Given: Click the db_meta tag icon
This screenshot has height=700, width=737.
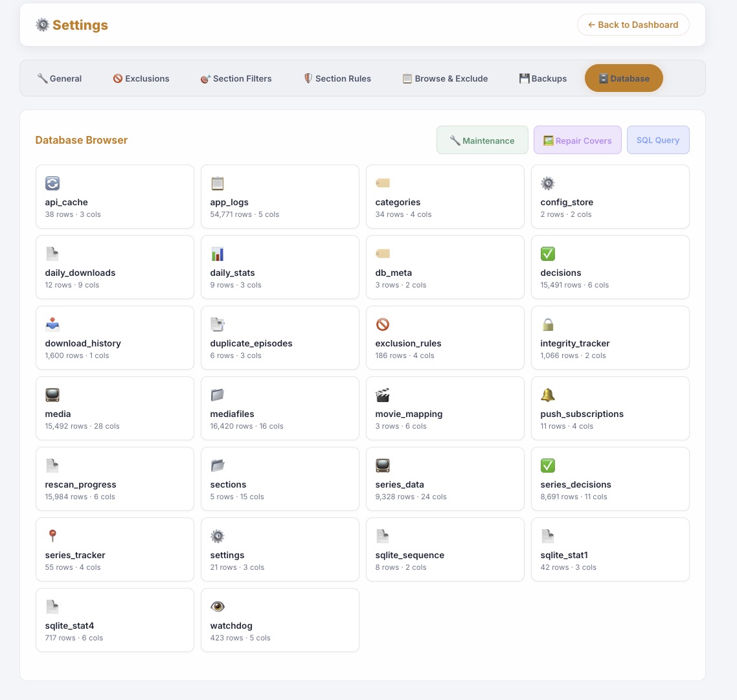Looking at the screenshot, I should click(383, 254).
